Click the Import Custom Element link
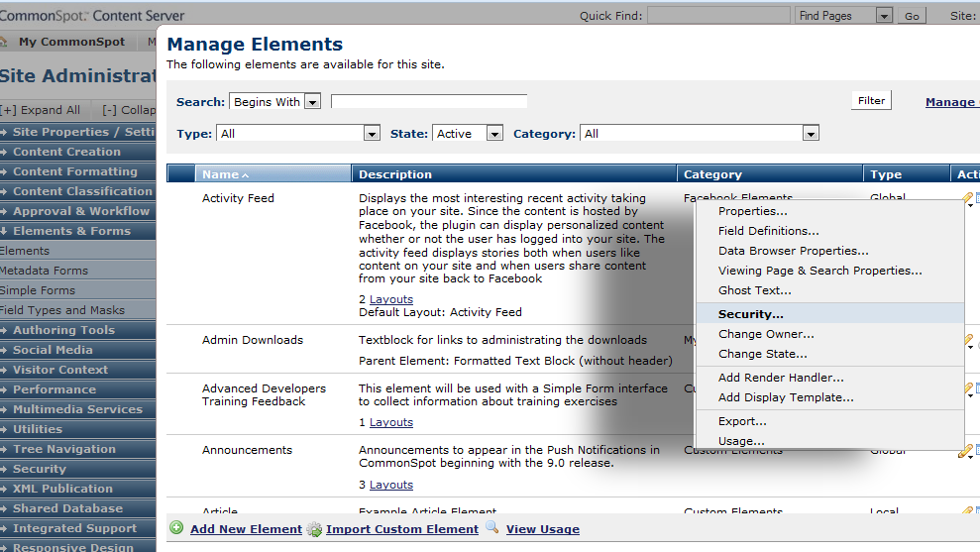 tap(402, 529)
